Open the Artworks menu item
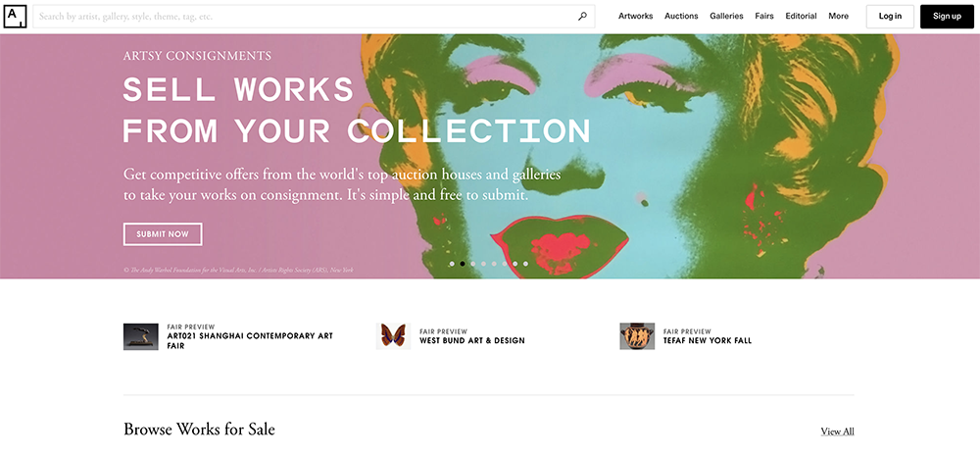Viewport: 980px width, 455px height. (x=636, y=17)
